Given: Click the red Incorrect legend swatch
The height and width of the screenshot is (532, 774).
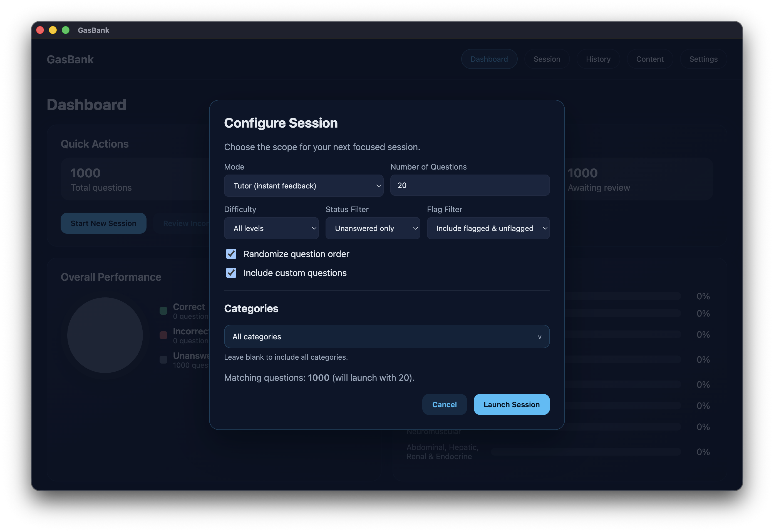Looking at the screenshot, I should pyautogui.click(x=163, y=335).
